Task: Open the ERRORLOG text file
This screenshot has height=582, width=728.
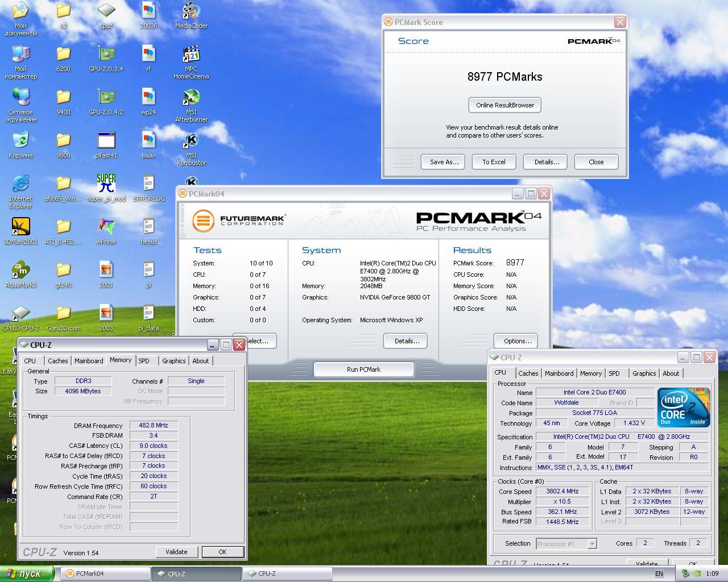Action: click(x=148, y=188)
